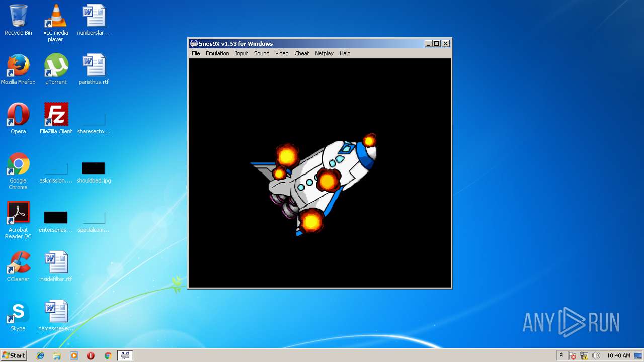Open the Video menu
The width and height of the screenshot is (644, 362).
click(282, 53)
